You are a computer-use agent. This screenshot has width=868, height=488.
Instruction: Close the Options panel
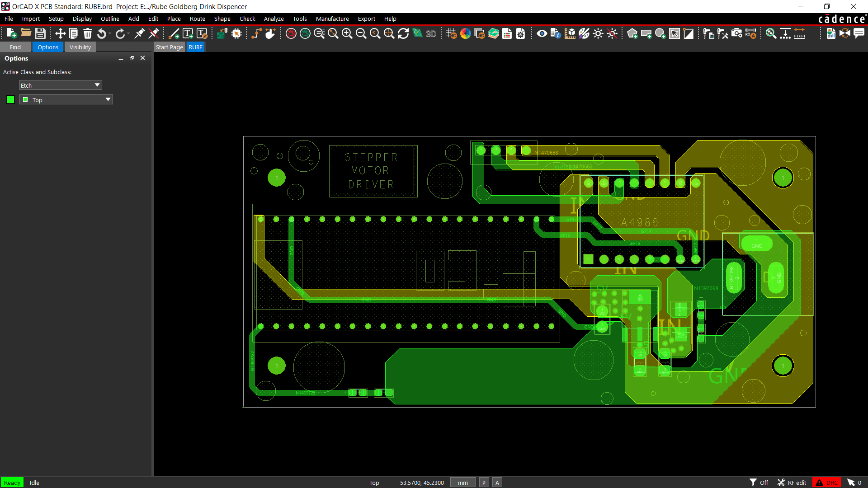143,58
